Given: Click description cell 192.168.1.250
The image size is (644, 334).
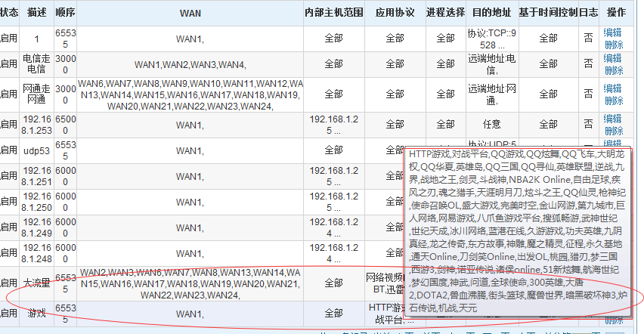Looking at the screenshot, I should (x=36, y=202).
